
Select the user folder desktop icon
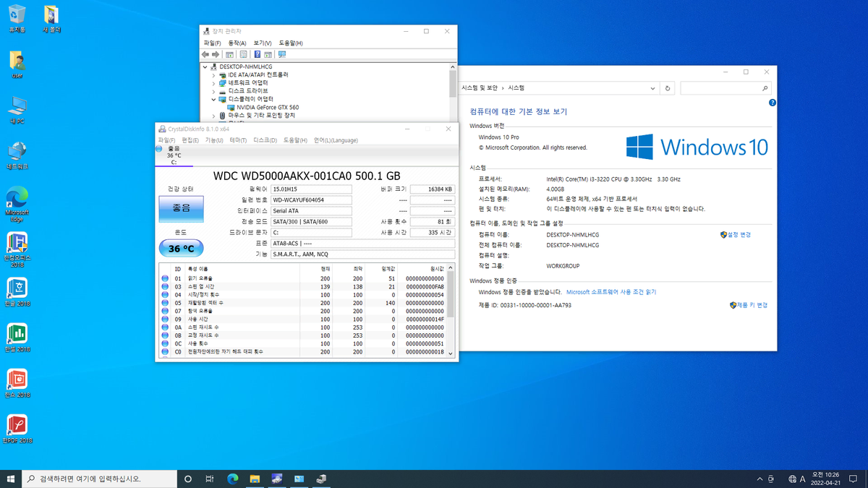pyautogui.click(x=17, y=64)
